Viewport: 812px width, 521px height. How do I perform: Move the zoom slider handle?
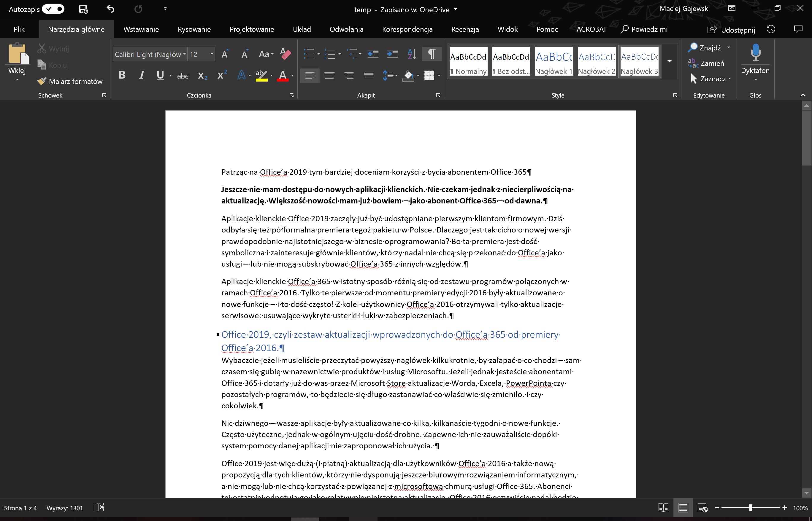751,507
